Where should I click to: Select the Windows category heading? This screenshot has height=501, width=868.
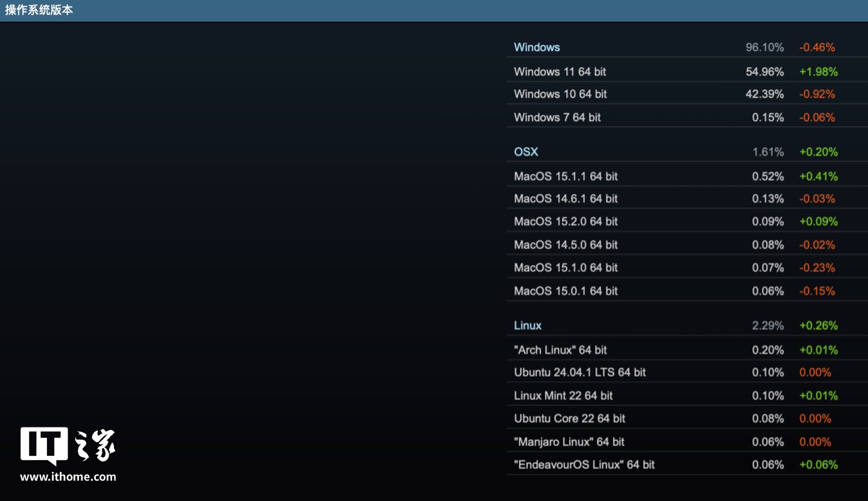point(536,47)
